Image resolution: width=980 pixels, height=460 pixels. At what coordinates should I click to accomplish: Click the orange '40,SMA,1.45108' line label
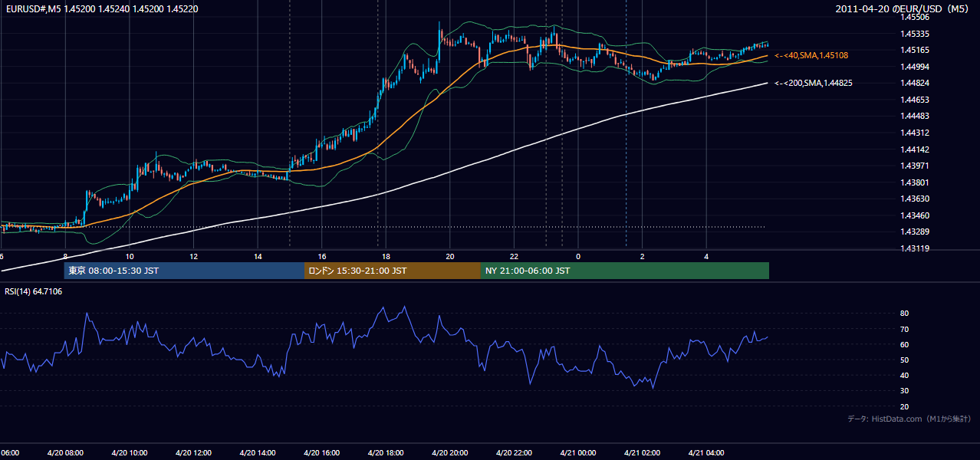(x=812, y=55)
